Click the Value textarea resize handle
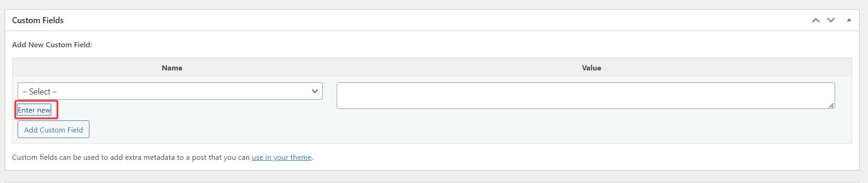868x183 pixels. coord(832,106)
